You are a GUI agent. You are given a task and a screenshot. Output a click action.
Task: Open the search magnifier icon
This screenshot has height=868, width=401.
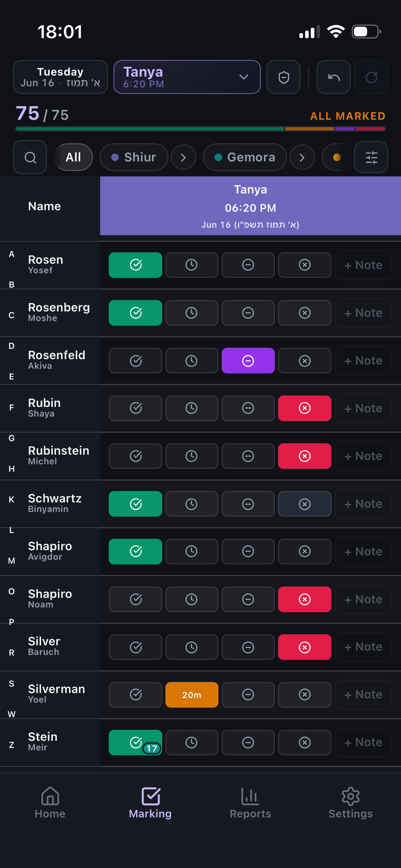pyautogui.click(x=30, y=157)
